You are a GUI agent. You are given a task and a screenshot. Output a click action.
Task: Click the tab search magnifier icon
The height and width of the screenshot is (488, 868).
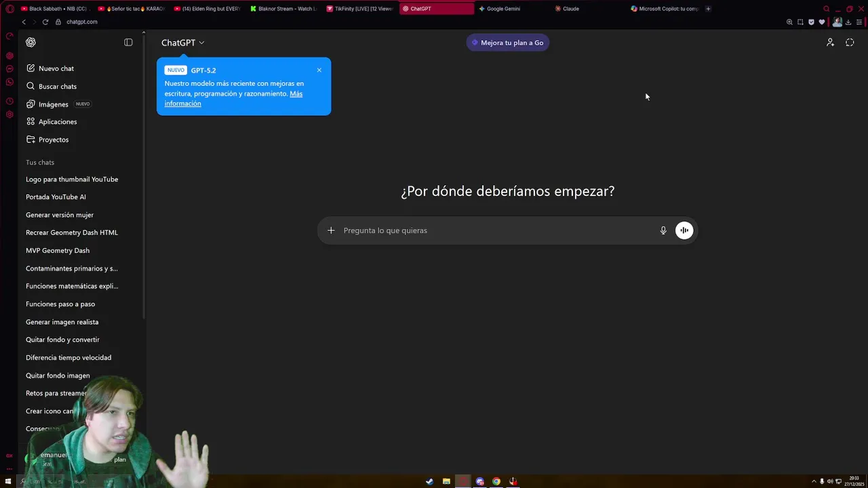pyautogui.click(x=826, y=9)
